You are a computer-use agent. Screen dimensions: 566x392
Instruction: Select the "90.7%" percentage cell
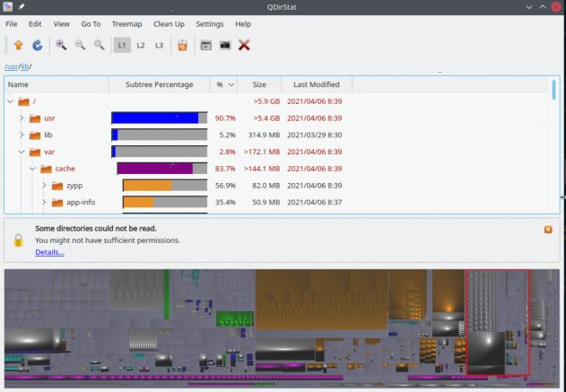coord(225,118)
